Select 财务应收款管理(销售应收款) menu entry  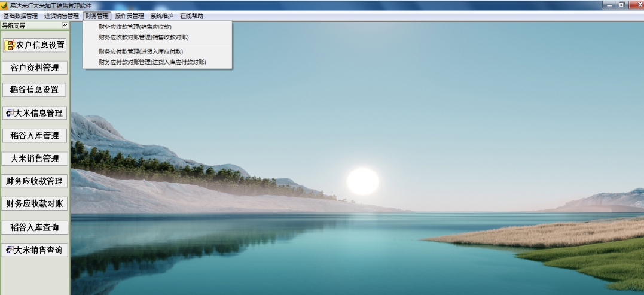point(157,27)
